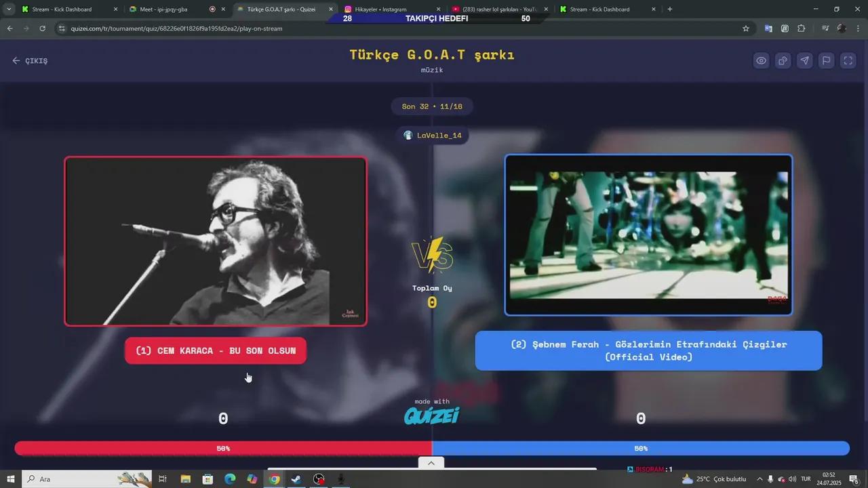Open browser extensions puzzle icon
This screenshot has height=488, width=868.
801,29
